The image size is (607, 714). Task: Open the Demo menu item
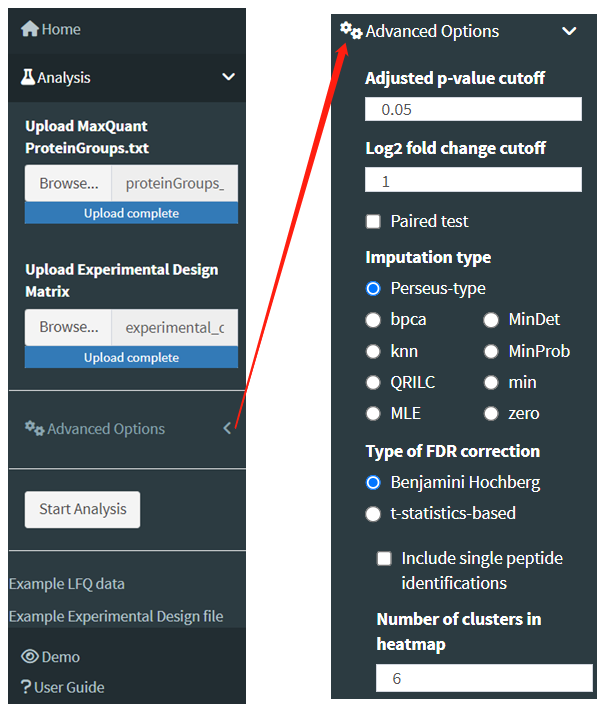61,657
